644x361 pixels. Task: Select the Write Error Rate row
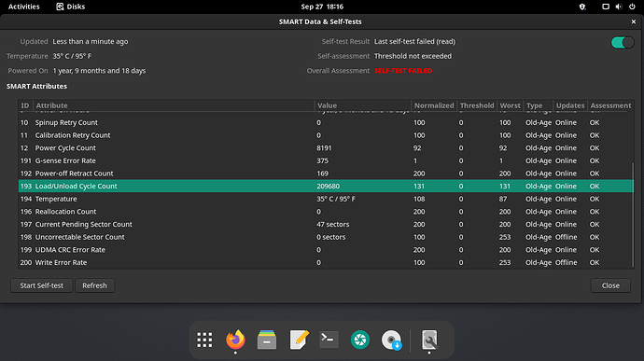(x=326, y=262)
